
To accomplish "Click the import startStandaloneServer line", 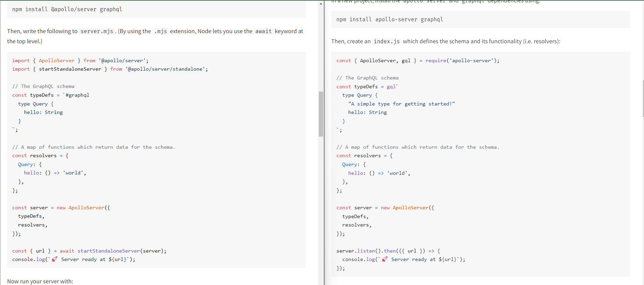I will [110, 69].
